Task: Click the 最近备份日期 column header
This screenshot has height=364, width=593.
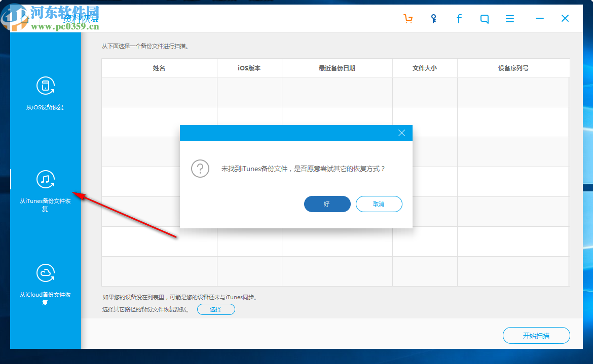Action: pos(337,67)
